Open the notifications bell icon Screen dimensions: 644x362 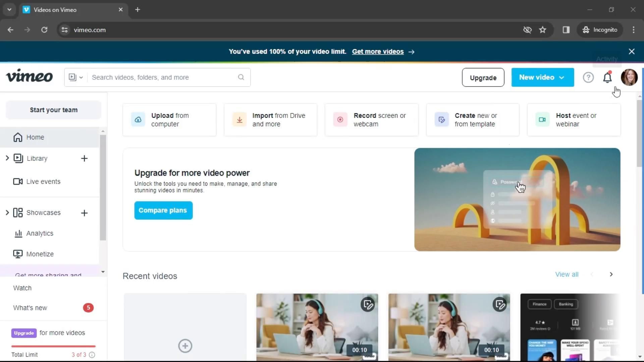tap(607, 78)
